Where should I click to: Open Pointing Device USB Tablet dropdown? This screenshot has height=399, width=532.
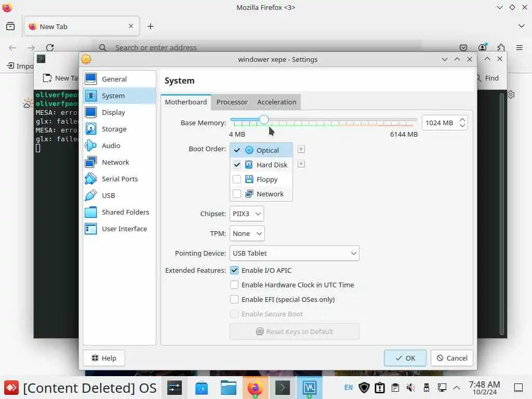point(294,253)
